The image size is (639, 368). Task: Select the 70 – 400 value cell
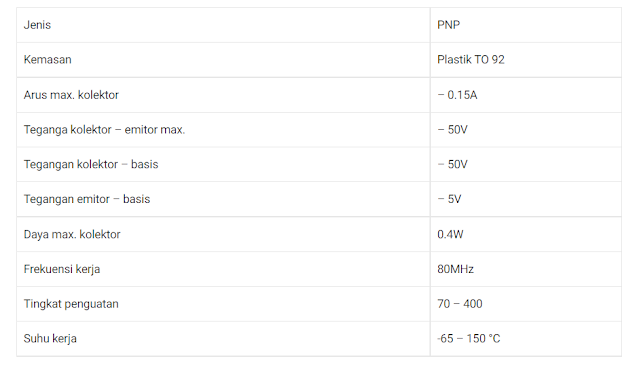(526, 304)
